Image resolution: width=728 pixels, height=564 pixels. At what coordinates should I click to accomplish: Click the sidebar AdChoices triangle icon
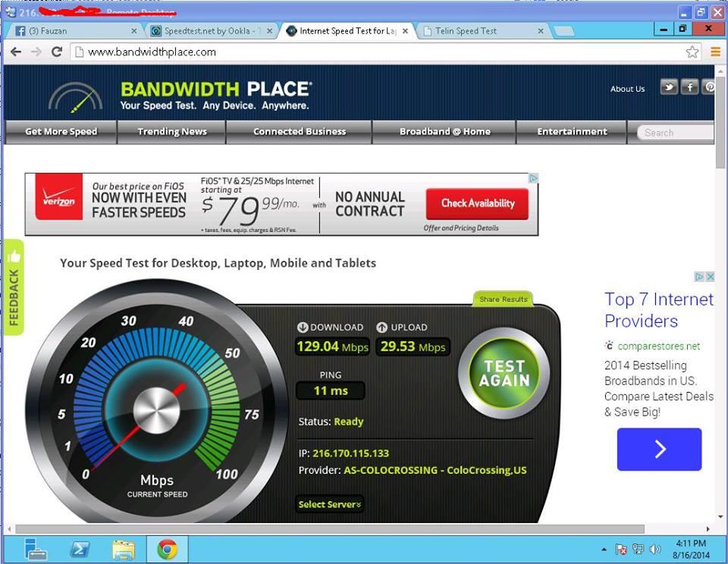[699, 277]
